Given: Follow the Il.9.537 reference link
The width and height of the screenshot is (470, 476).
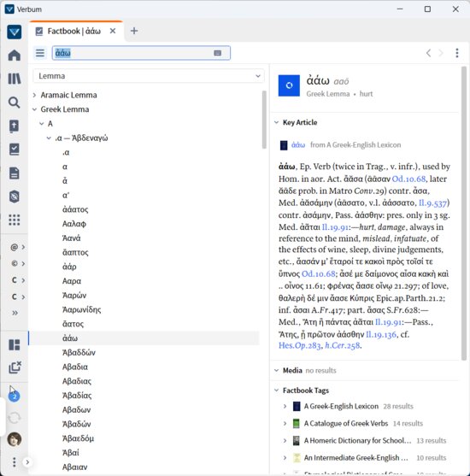Looking at the screenshot, I should click(432, 203).
